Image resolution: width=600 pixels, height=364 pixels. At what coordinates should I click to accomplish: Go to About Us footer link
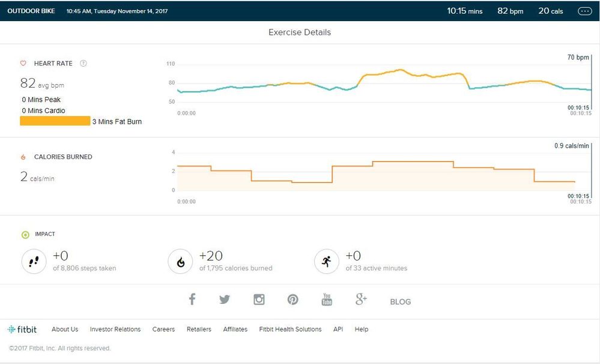tap(65, 329)
